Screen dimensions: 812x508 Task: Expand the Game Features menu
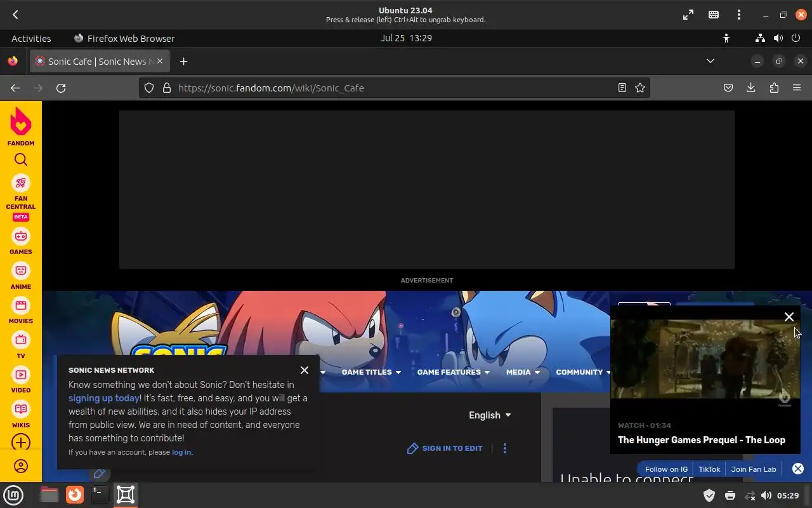[454, 372]
